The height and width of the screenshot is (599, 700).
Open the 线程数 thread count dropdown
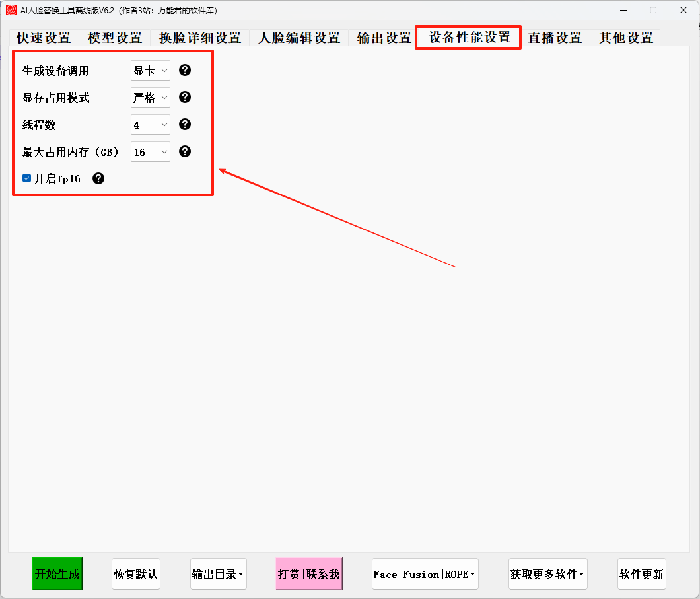tap(151, 125)
